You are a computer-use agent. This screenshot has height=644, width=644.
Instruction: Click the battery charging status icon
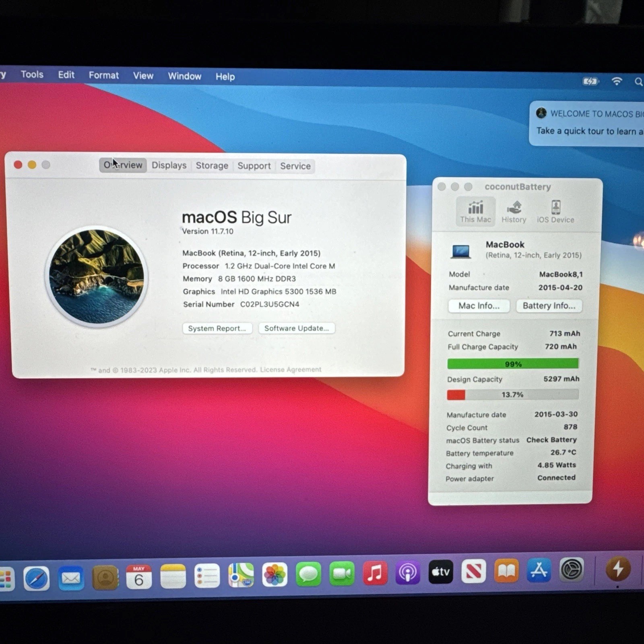591,82
